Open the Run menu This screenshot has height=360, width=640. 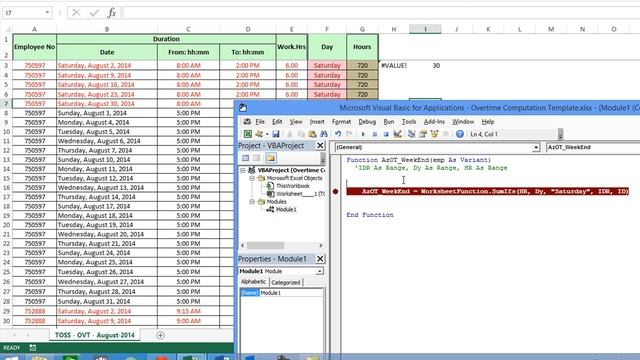(389, 122)
